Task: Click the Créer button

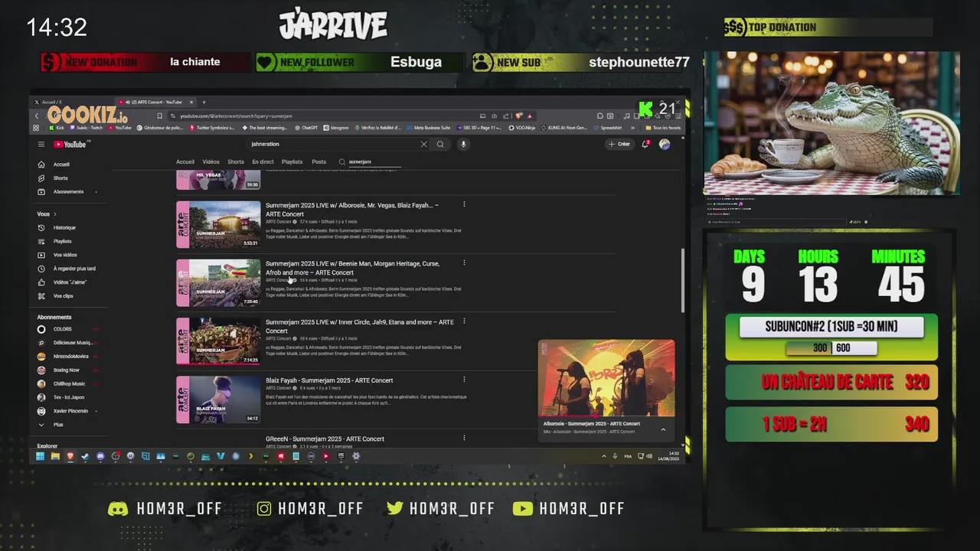Action: [619, 144]
